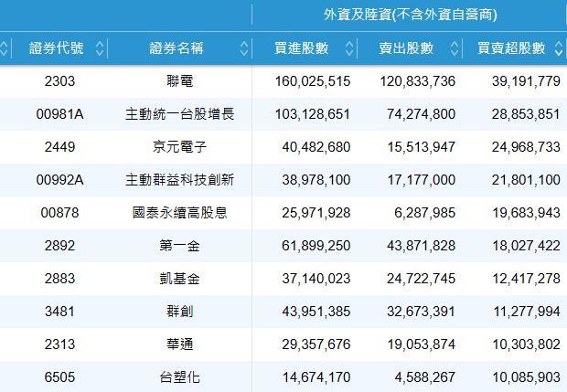Screen dimensions: 567x392
Task: Click the 證券代號 column header text
Action: (x=56, y=48)
